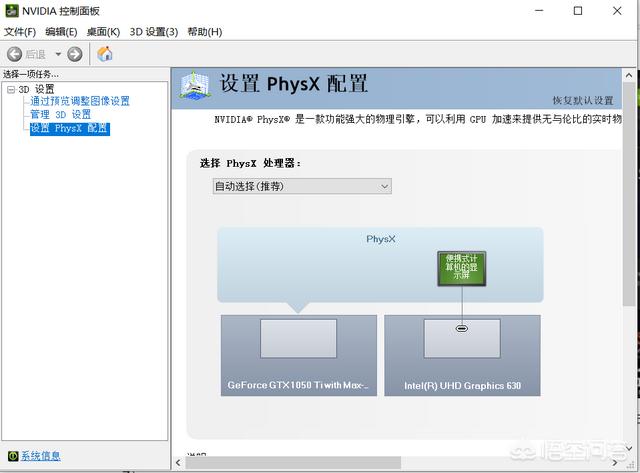Click the Intel UHD Graphics 630 panel

[x=462, y=355]
